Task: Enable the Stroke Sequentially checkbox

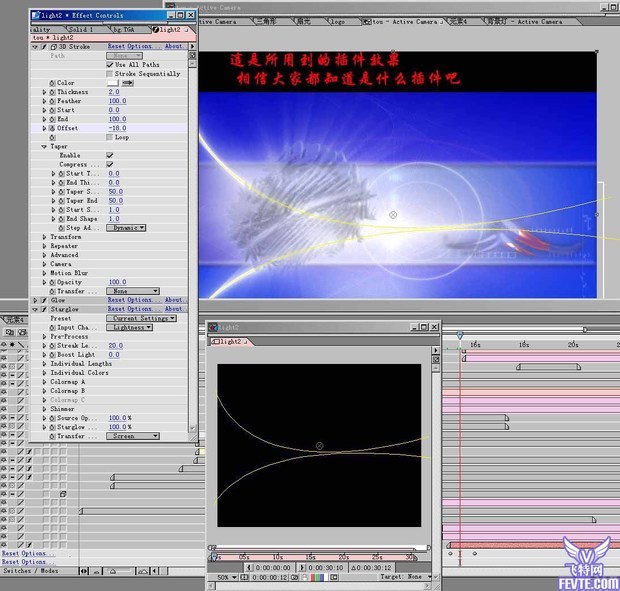Action: (x=110, y=74)
